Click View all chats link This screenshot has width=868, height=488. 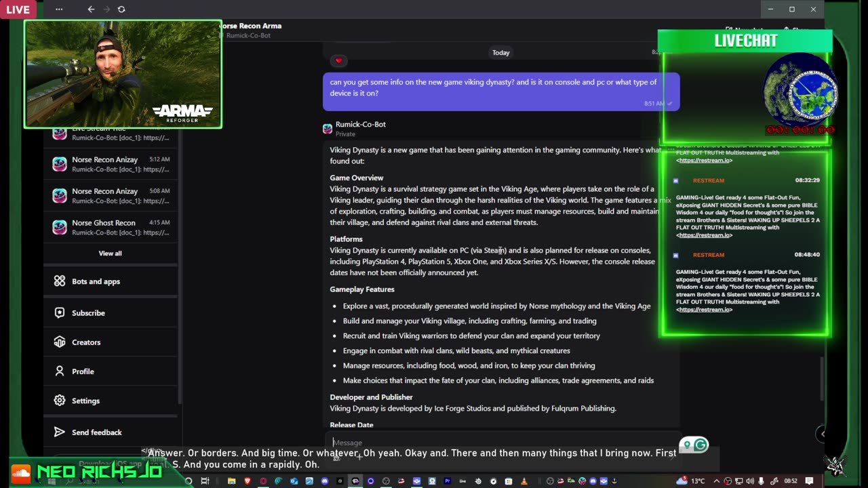(111, 253)
